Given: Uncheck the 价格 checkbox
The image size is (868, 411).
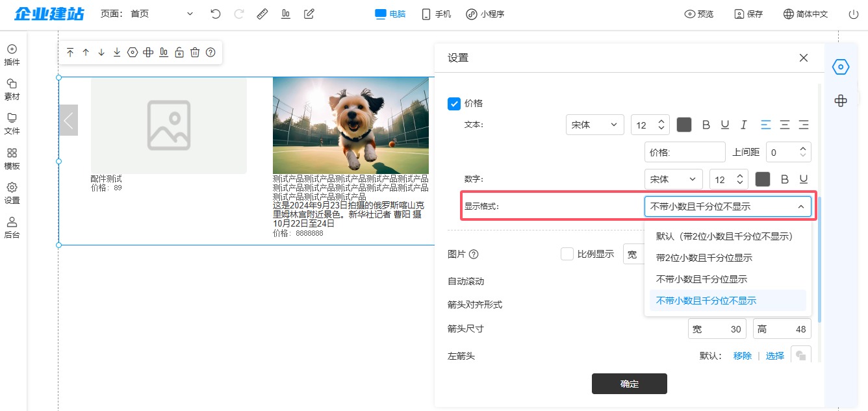Looking at the screenshot, I should point(454,103).
